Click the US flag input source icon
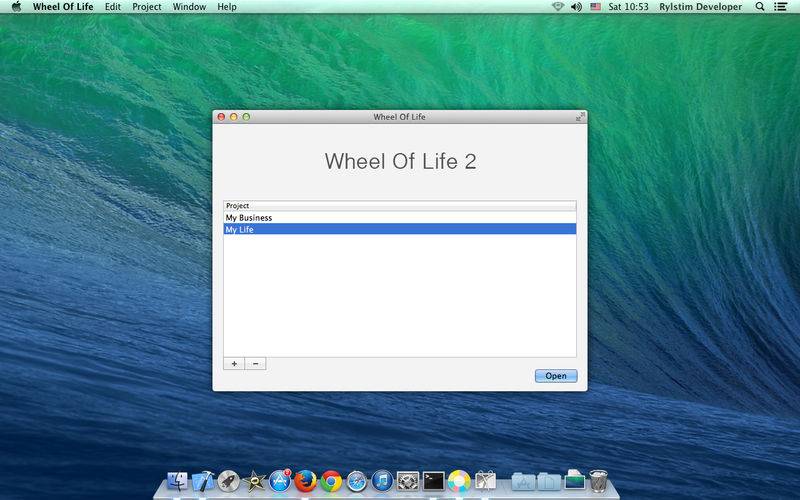The height and width of the screenshot is (500, 800). (595, 7)
